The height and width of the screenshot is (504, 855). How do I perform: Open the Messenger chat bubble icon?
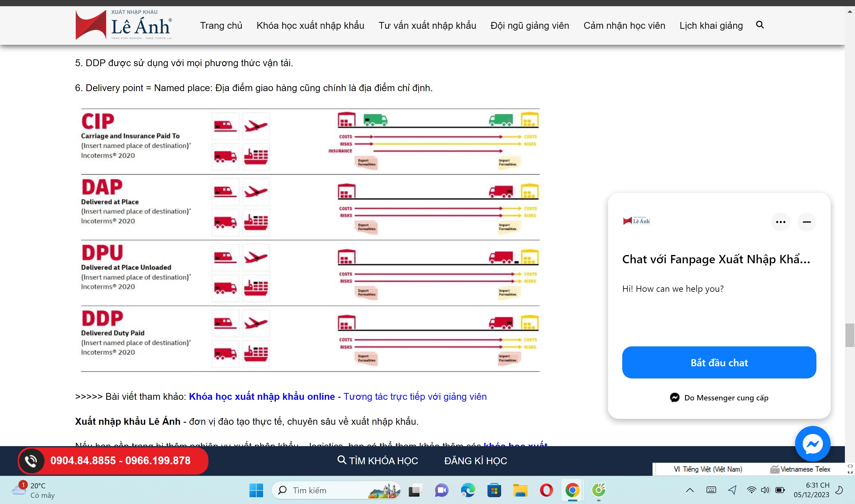tap(812, 443)
